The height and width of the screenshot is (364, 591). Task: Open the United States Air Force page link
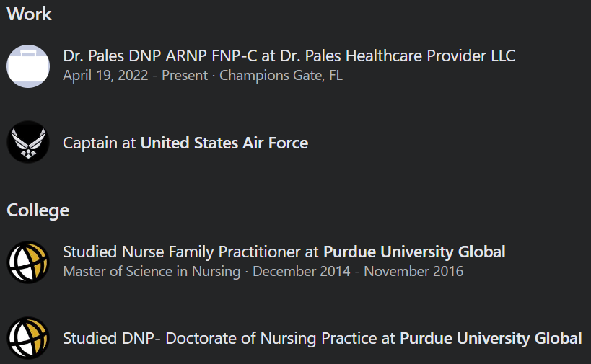(x=224, y=143)
